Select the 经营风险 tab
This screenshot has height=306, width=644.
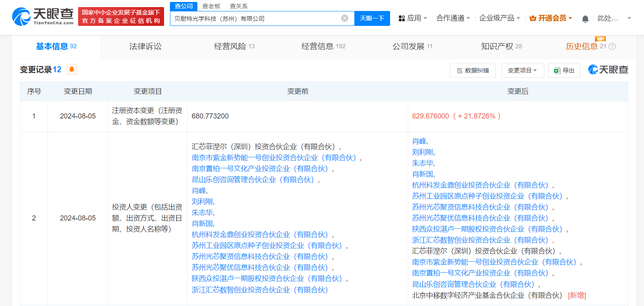click(234, 46)
